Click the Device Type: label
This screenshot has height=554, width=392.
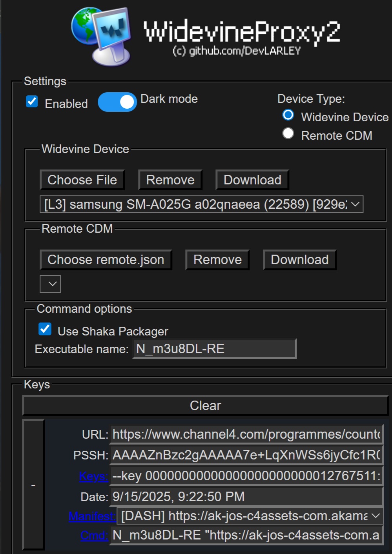pos(311,99)
